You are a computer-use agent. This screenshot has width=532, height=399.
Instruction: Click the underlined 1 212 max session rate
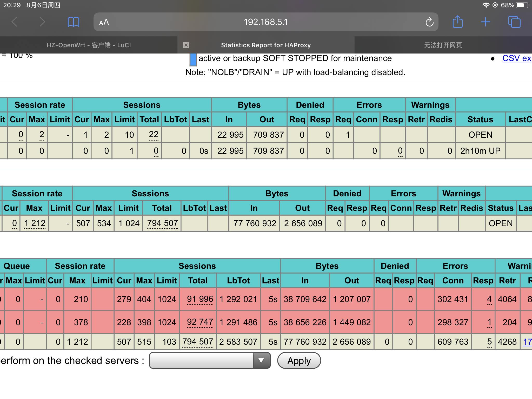tap(35, 223)
